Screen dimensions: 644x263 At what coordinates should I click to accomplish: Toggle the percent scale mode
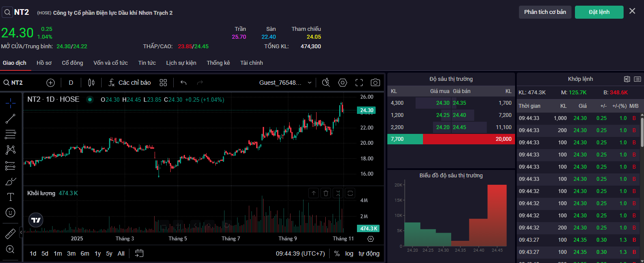click(x=337, y=253)
